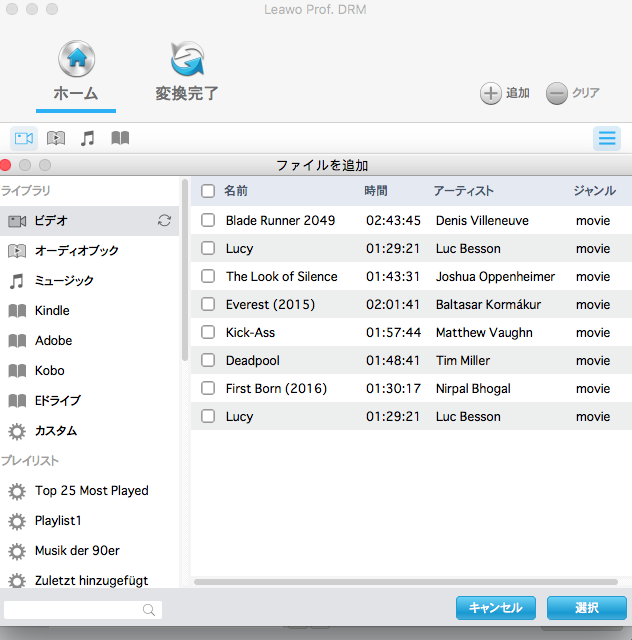Click the Kobo book icon
Image resolution: width=632 pixels, height=640 pixels.
click(17, 371)
